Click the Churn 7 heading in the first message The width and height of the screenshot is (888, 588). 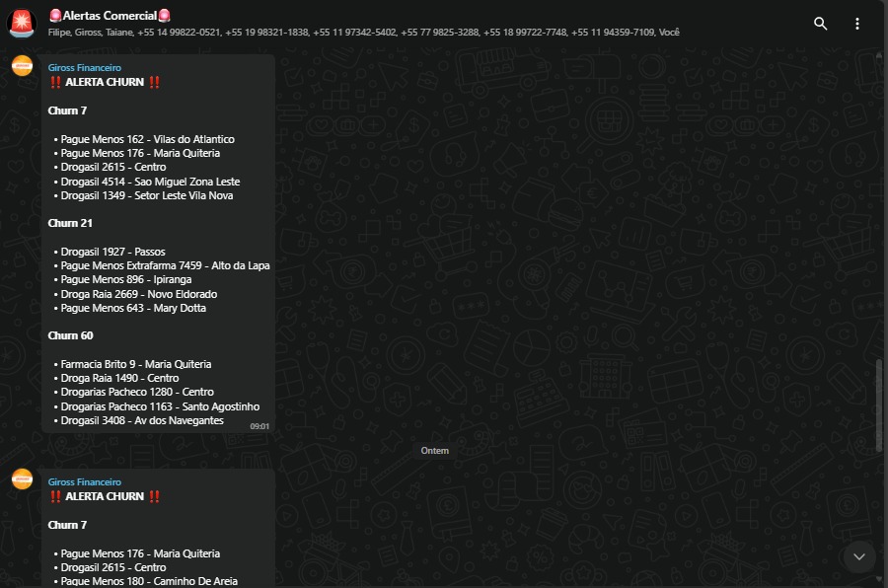click(x=67, y=110)
